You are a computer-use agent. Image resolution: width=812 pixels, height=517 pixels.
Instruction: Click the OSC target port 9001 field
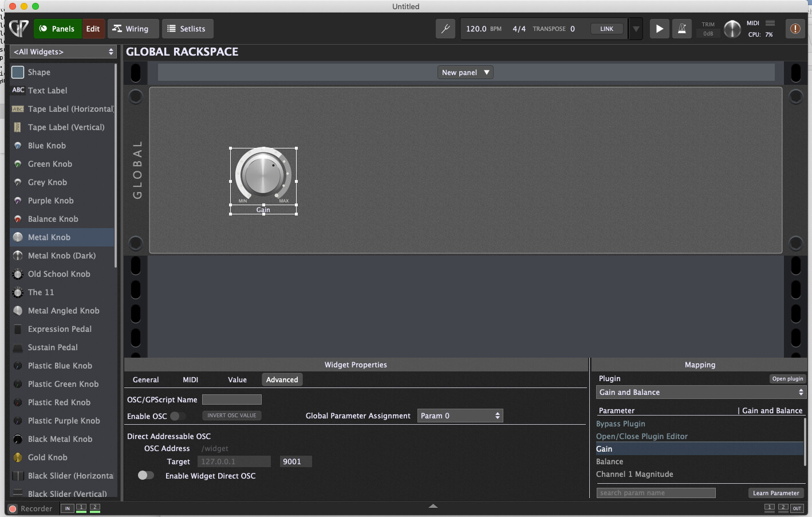pyautogui.click(x=296, y=461)
